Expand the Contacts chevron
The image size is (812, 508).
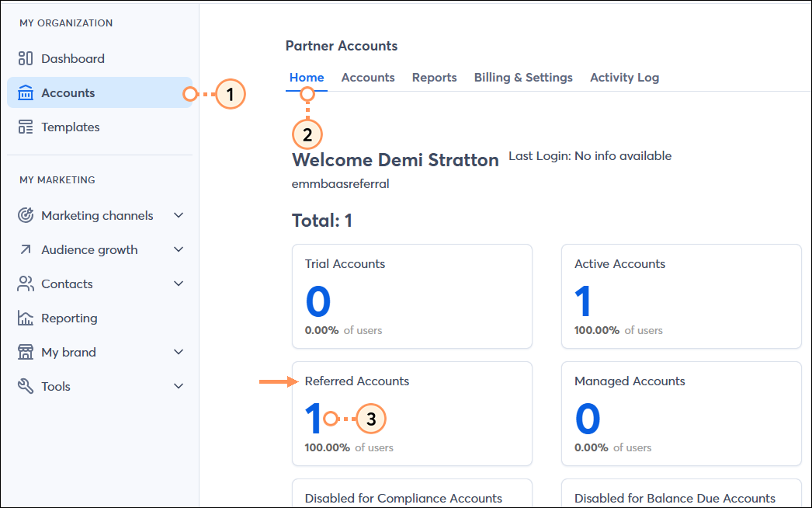[179, 284]
